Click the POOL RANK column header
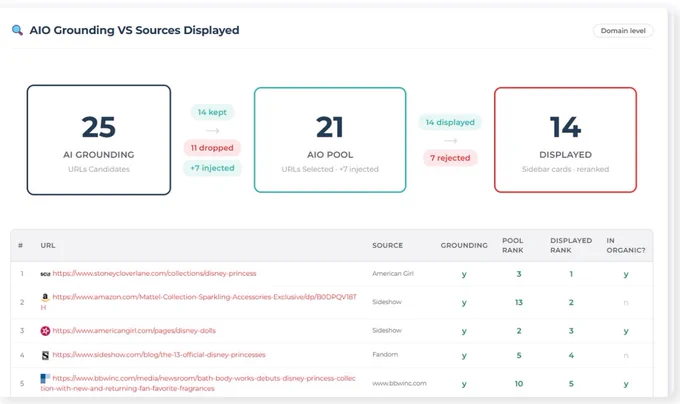Screen dimensions: 680x404 pyautogui.click(x=513, y=245)
